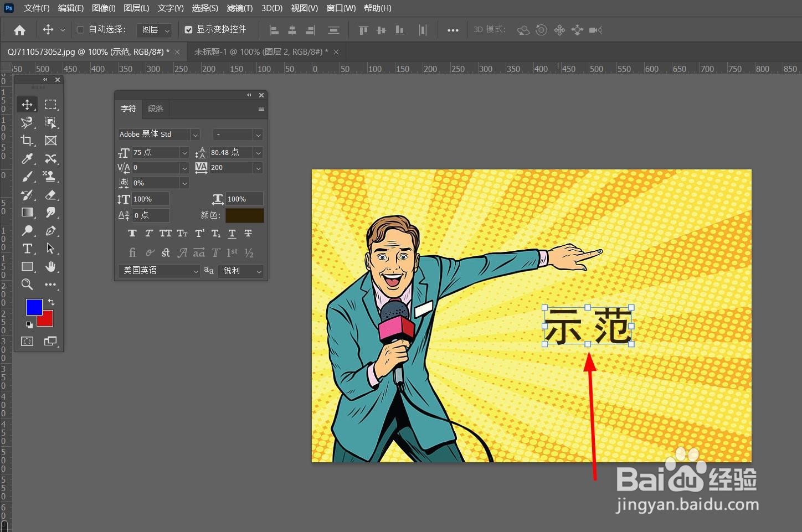
Task: Toggle Quick Mask mode
Action: [27, 341]
